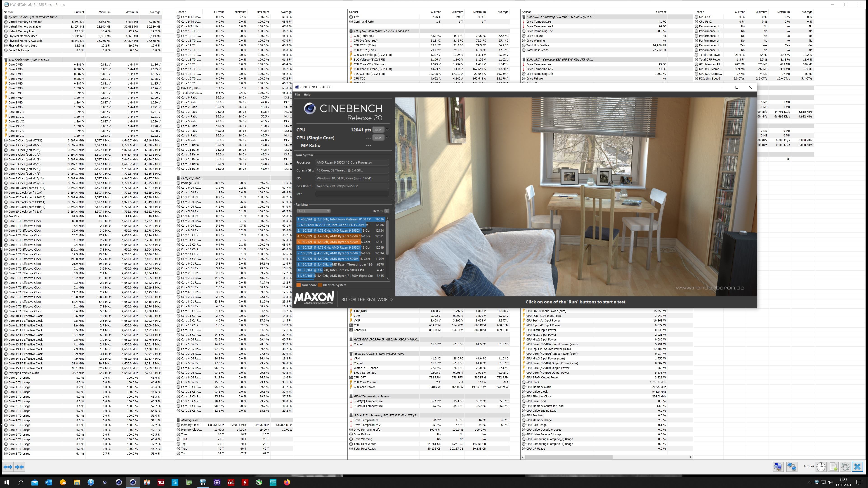This screenshot has height=488, width=868.
Task: Toggle the CPU (Single Core) test checkbox
Action: (x=388, y=137)
